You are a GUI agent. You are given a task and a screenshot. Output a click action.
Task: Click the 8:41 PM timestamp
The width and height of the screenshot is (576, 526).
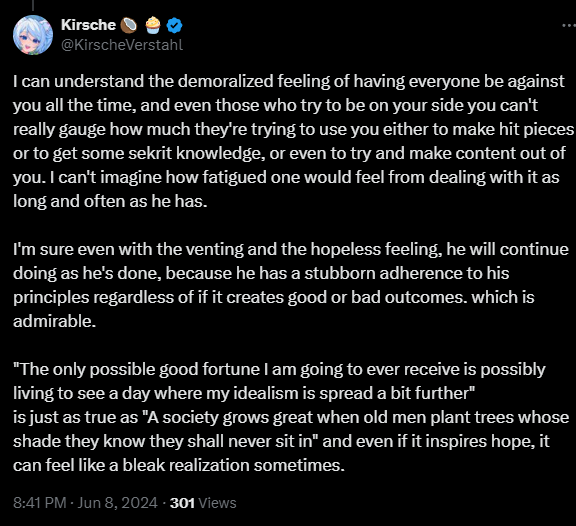[40, 502]
